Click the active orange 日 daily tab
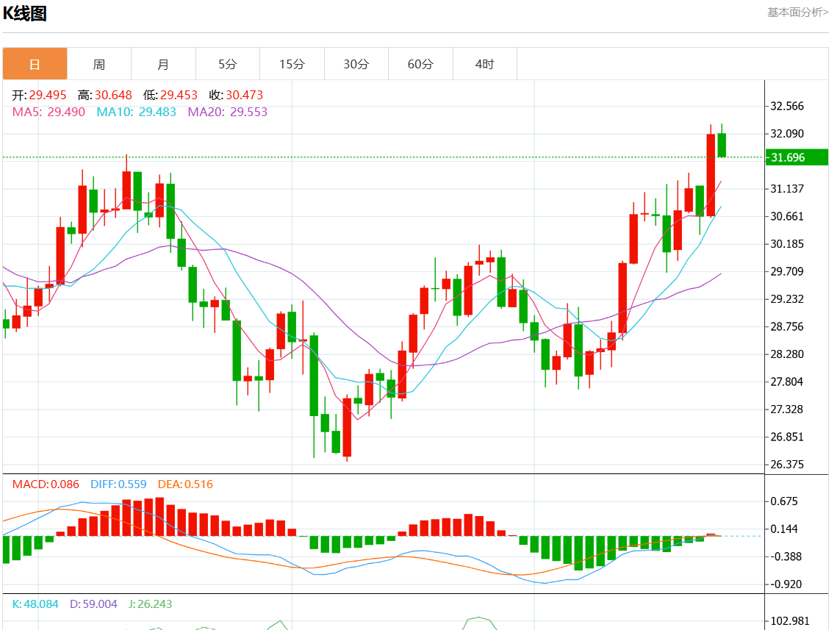840x630 pixels. pyautogui.click(x=35, y=65)
